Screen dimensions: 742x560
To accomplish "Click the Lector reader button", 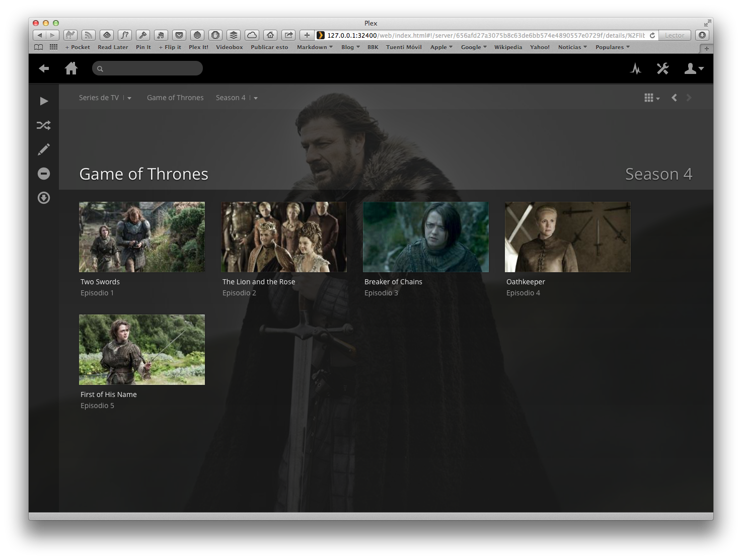I will [x=675, y=35].
